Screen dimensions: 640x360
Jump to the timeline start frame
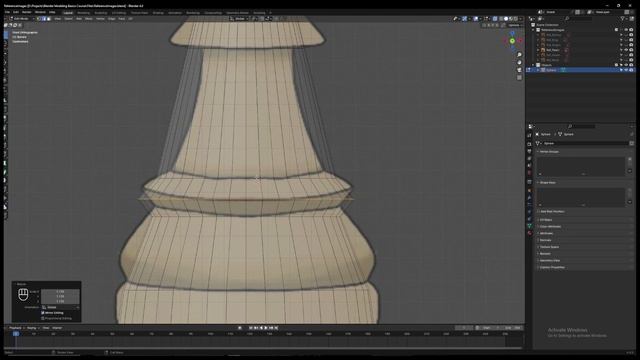pyautogui.click(x=251, y=328)
